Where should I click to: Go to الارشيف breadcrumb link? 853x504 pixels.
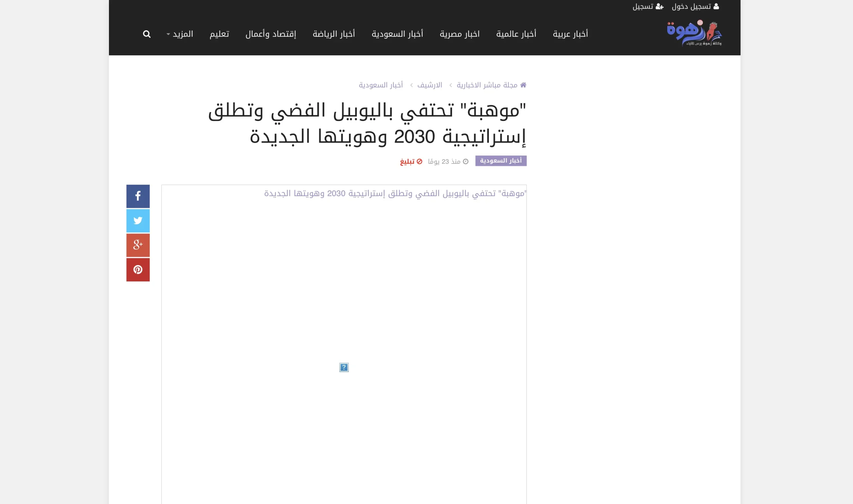pyautogui.click(x=430, y=85)
